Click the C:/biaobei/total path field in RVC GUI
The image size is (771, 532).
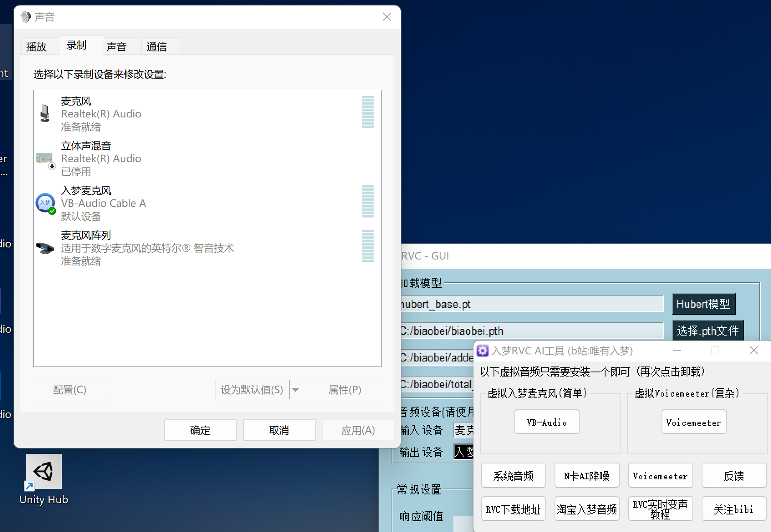pyautogui.click(x=437, y=384)
